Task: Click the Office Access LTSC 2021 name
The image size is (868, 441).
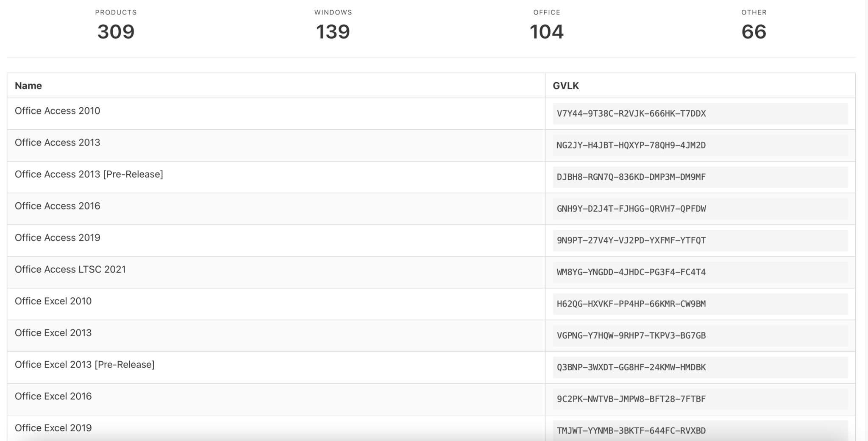Action: point(70,270)
